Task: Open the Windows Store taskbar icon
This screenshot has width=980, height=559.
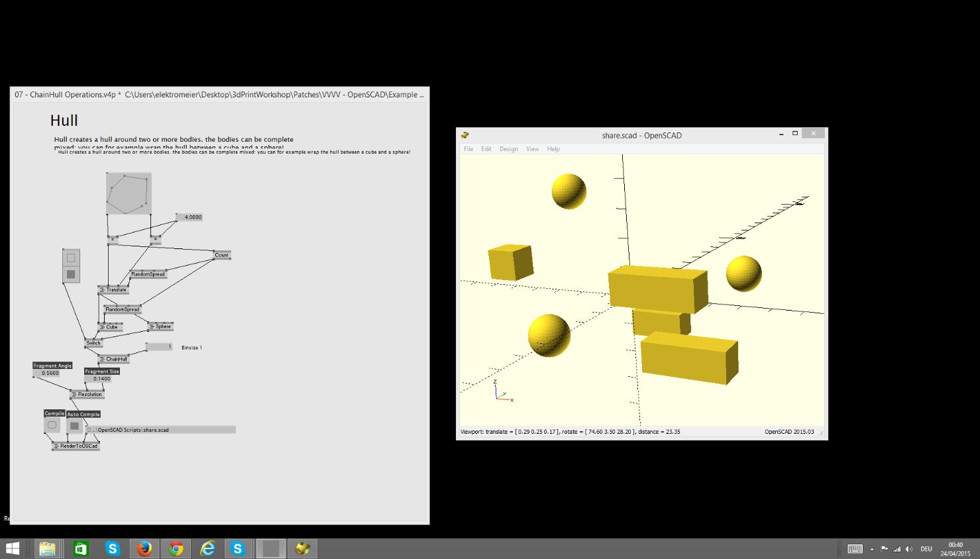Action: 81,548
